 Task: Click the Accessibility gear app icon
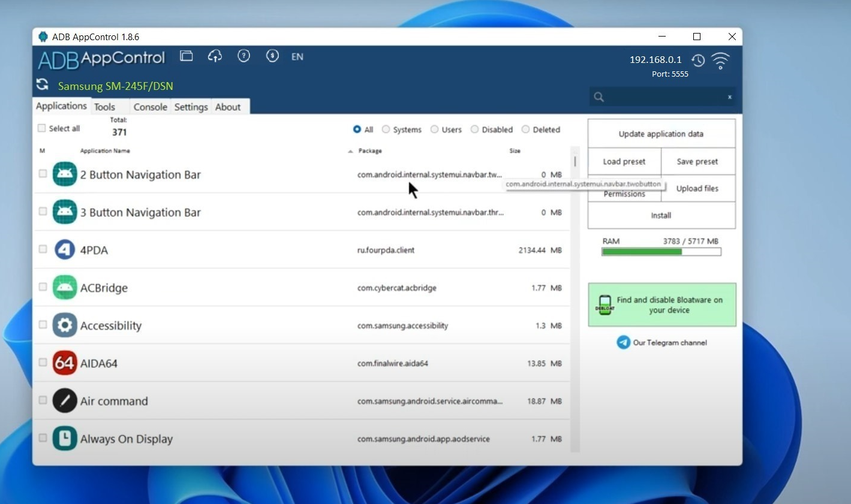click(x=65, y=325)
